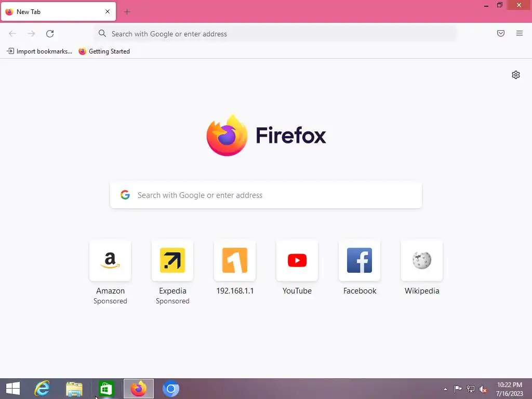Screen dimensions: 532x399
Task: Click the Amazon label text
Action: [x=110, y=291]
